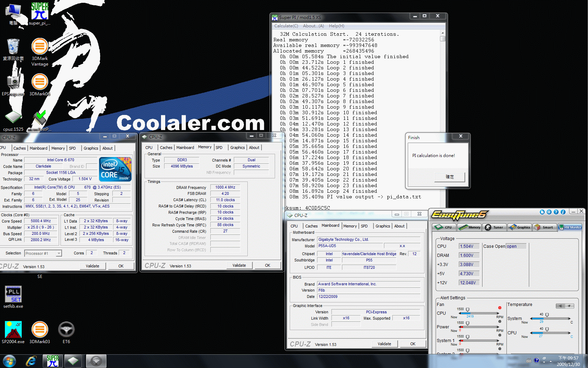The height and width of the screenshot is (368, 588).
Task: Open EasyTune6 Tuner tab
Action: tap(494, 227)
